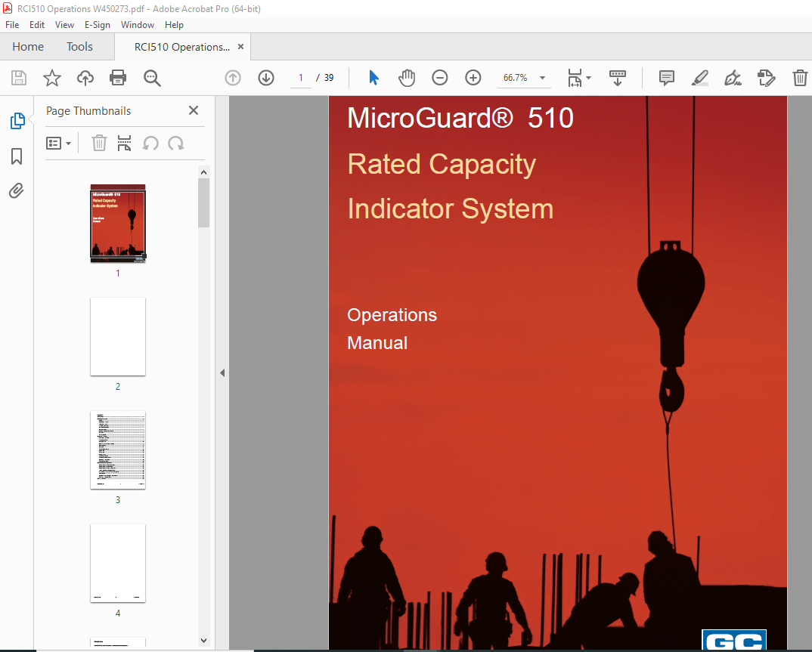The height and width of the screenshot is (652, 812).
Task: Open the E-Sign menu
Action: coord(98,24)
